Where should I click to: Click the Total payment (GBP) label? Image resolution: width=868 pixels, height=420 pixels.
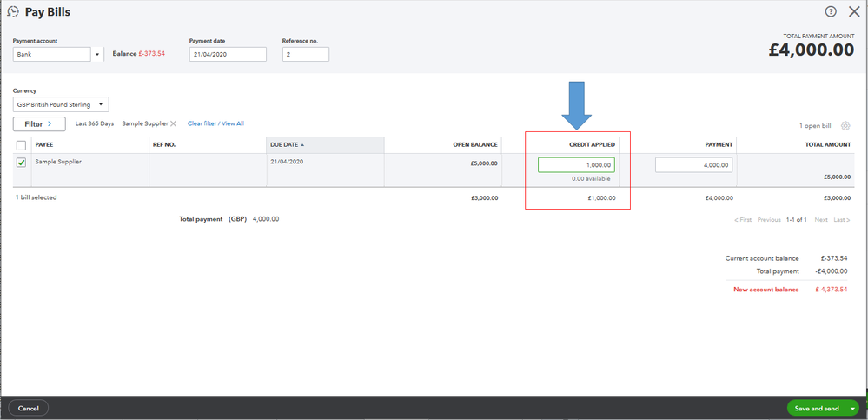(213, 219)
